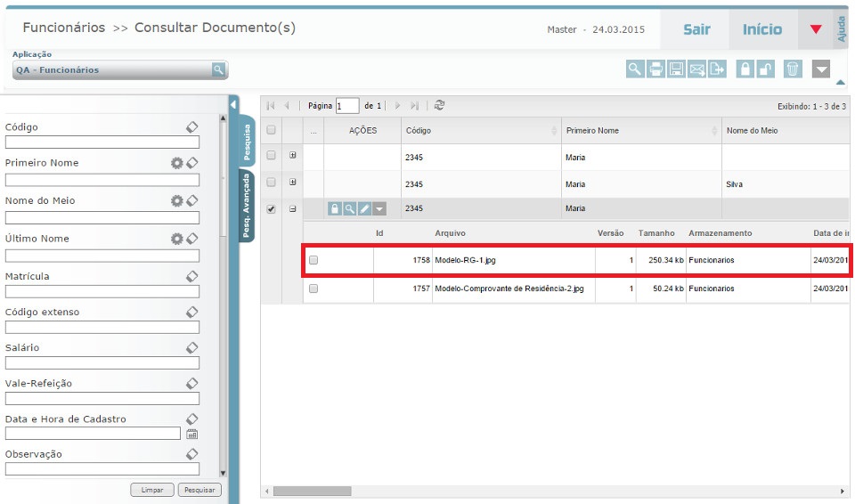
Task: Click the trash delete icon in toolbar
Action: tap(793, 69)
